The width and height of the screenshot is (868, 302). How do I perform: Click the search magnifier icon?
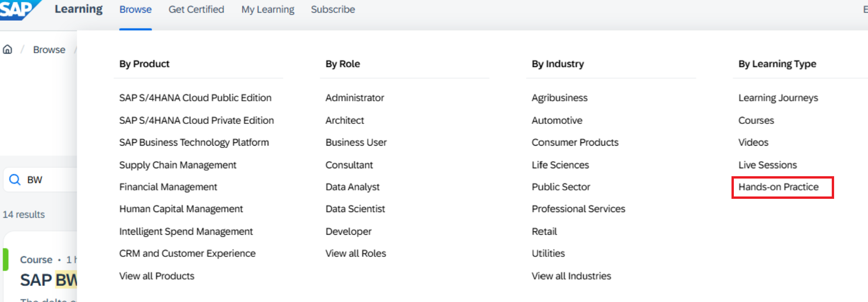(x=15, y=180)
